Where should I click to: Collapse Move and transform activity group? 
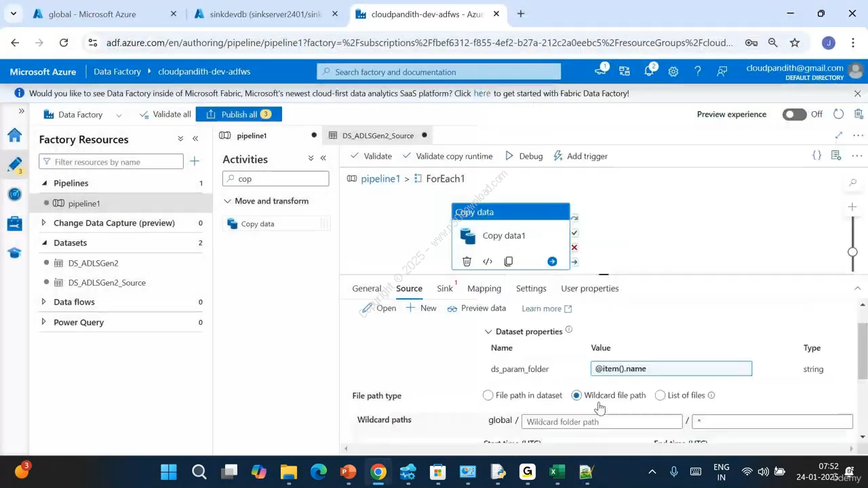227,201
